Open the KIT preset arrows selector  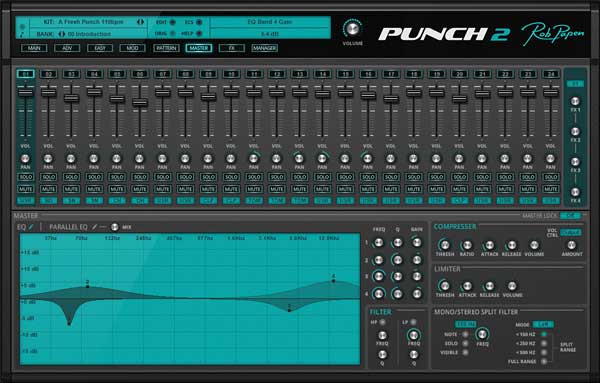point(140,22)
